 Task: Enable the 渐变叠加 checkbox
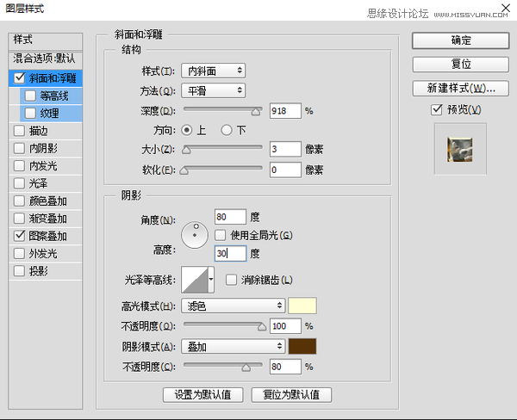pyautogui.click(x=19, y=218)
